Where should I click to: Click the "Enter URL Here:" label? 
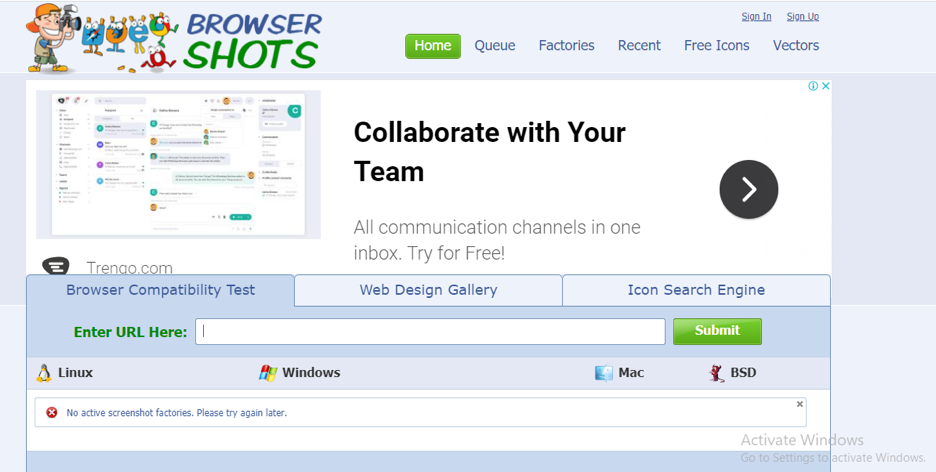coord(130,332)
